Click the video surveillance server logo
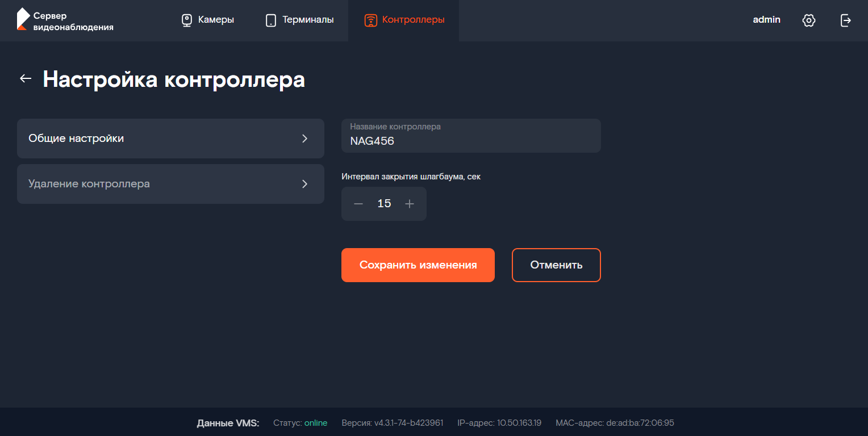 pos(65,20)
